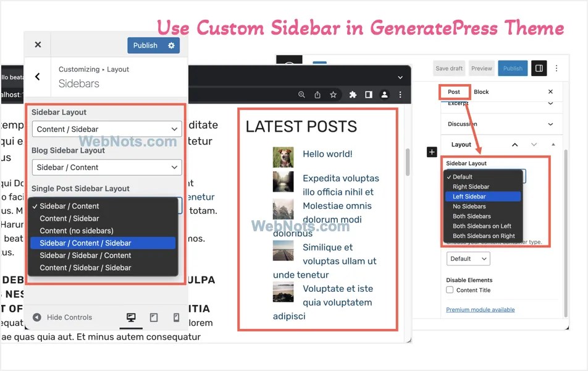Click the preview pane scrollbar
The width and height of the screenshot is (588, 371).
[x=408, y=162]
